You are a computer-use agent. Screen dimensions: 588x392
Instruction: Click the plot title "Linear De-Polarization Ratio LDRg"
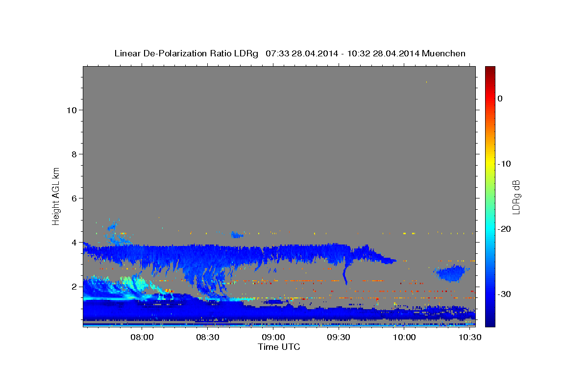click(x=186, y=53)
